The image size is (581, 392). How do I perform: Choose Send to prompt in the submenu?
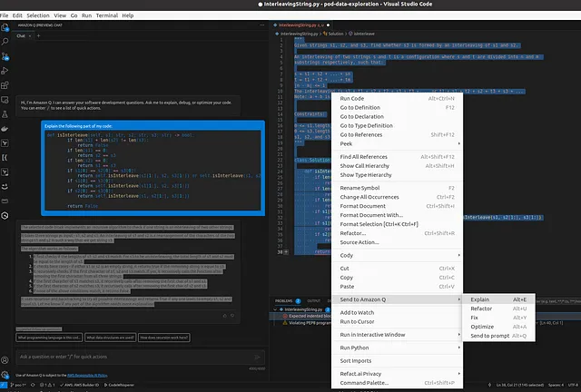coord(498,336)
